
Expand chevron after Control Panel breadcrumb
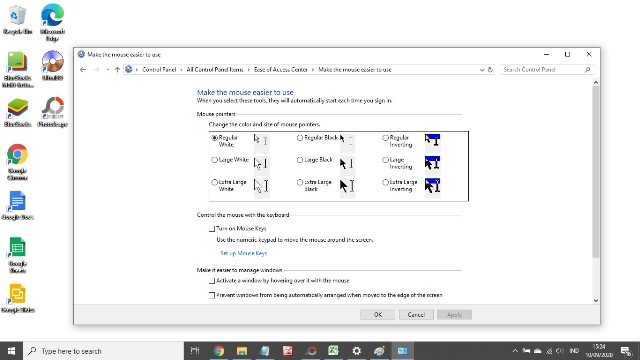[181, 70]
